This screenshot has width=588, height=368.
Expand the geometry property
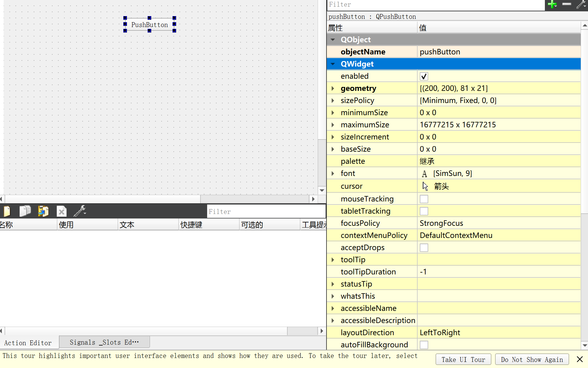(x=333, y=88)
